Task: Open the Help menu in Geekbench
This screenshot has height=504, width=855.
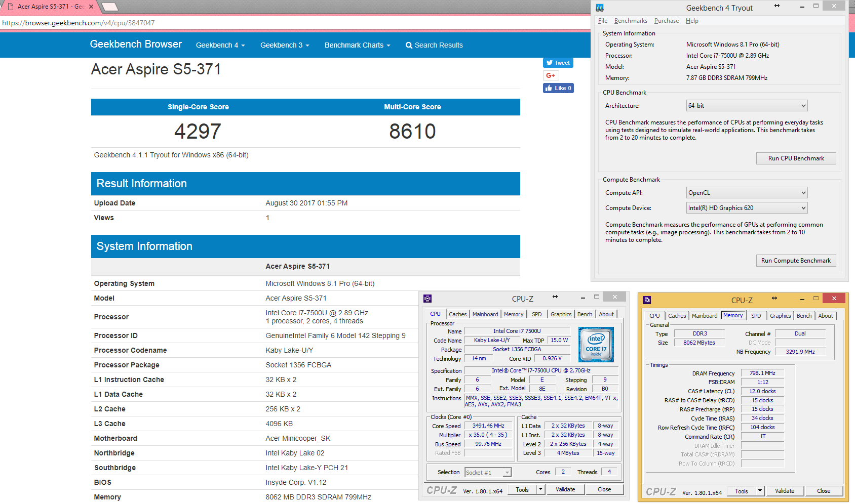Action: [x=692, y=21]
